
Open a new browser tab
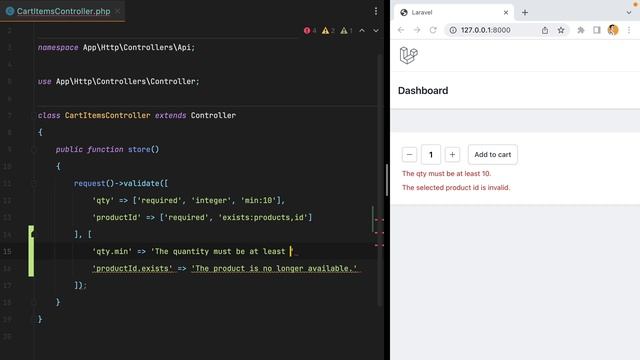coord(525,13)
